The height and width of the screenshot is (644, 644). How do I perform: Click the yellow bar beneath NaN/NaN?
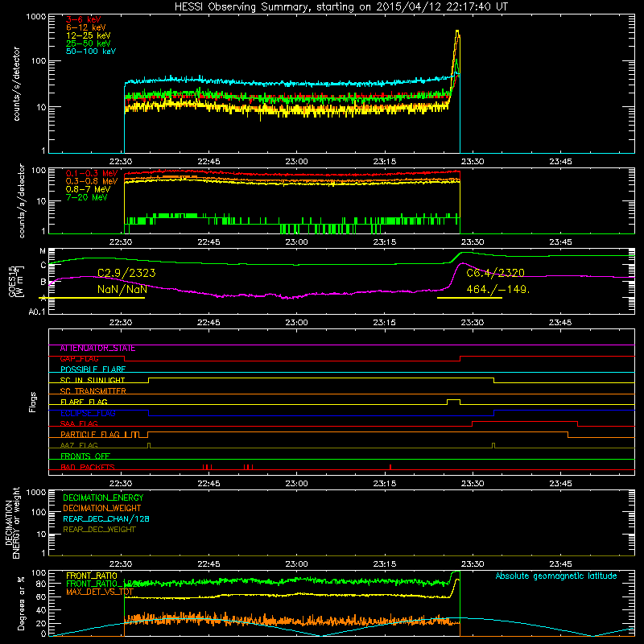pyautogui.click(x=92, y=298)
